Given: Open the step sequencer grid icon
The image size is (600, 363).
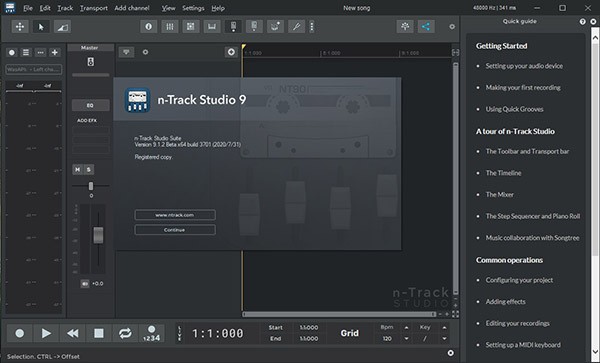Looking at the screenshot, I should (x=191, y=26).
